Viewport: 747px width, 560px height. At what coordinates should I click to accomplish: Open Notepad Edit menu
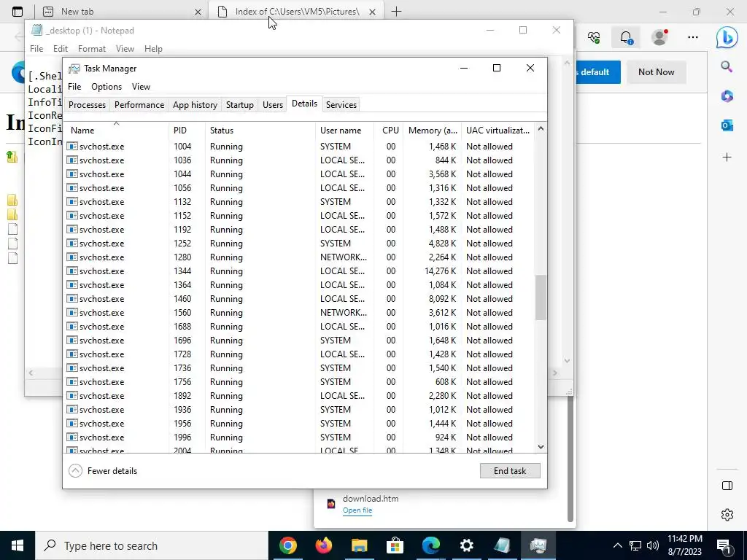point(60,49)
